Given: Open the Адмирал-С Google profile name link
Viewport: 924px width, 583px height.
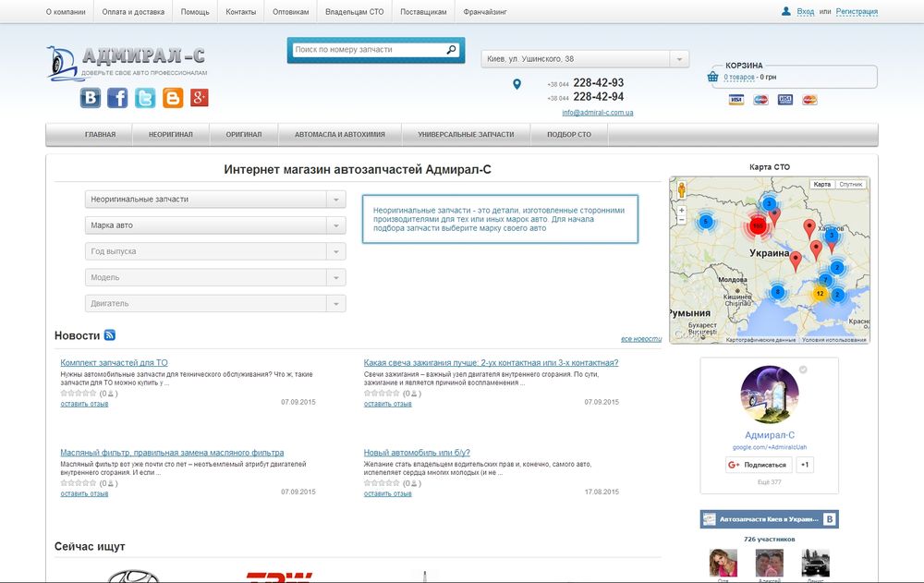Looking at the screenshot, I should coord(770,435).
